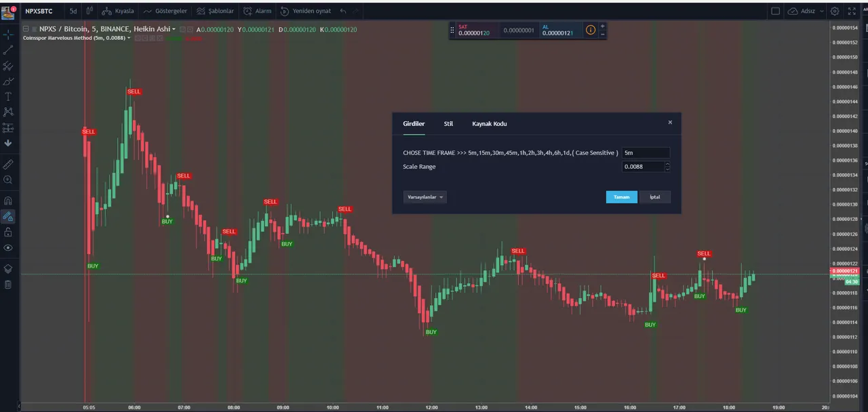
Task: Activate the zoom-in magnifier tool
Action: 8,180
